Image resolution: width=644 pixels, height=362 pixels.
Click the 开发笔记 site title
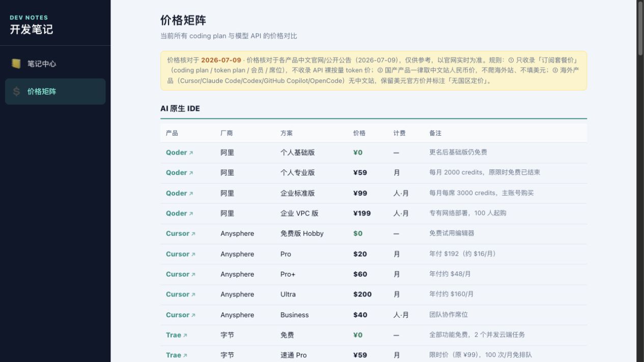click(x=32, y=29)
